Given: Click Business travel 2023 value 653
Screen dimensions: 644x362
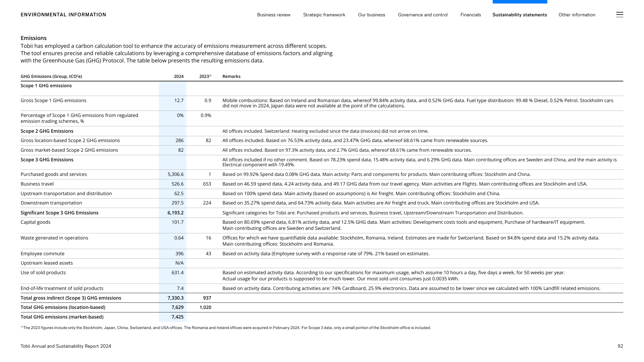Looking at the screenshot, I should click(x=207, y=184).
